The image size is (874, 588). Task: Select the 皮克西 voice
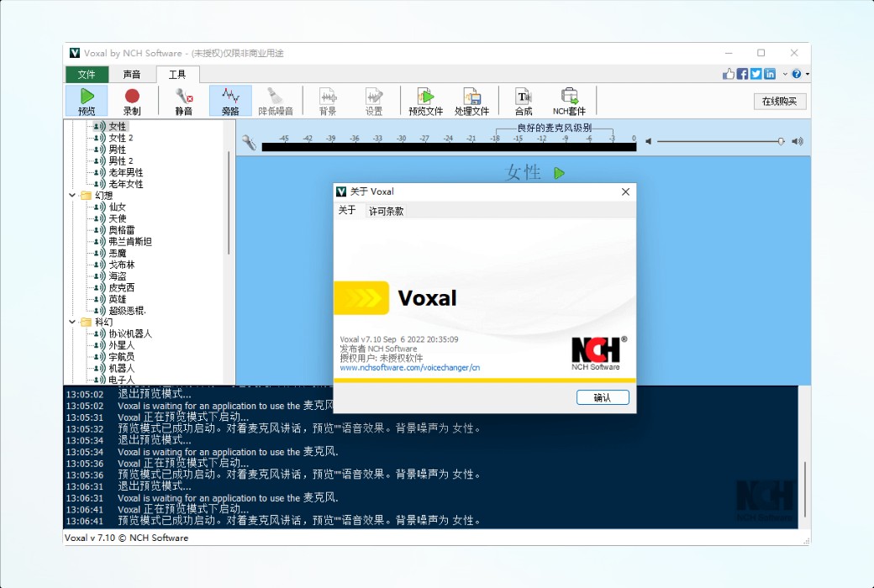122,287
